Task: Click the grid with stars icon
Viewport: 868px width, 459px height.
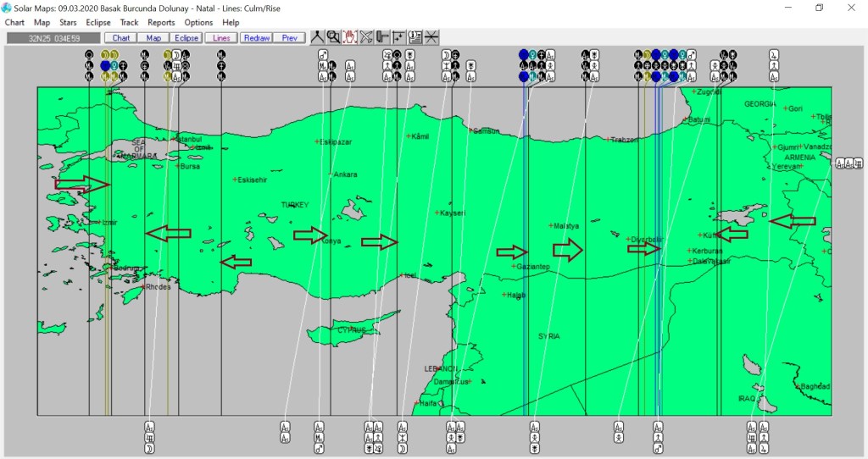Action: (x=398, y=37)
